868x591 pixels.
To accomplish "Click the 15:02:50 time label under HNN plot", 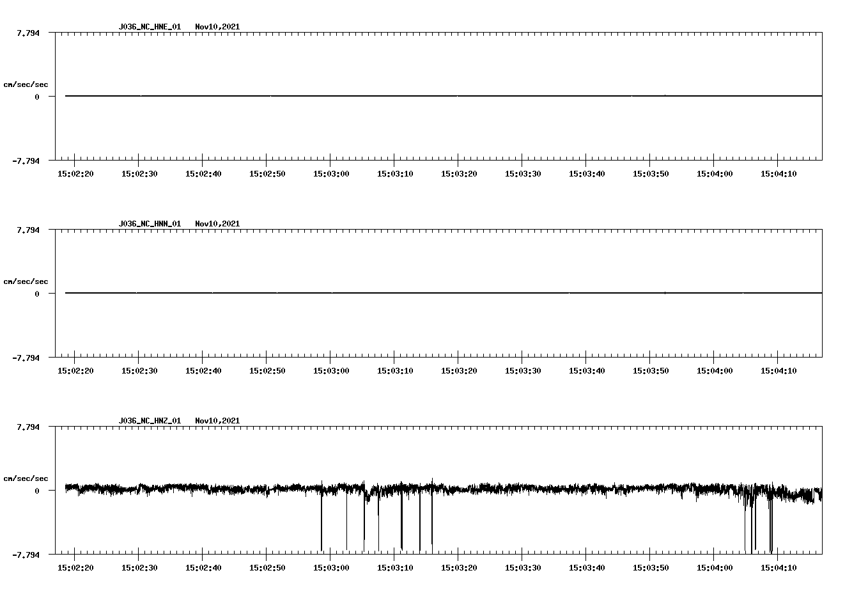I will pyautogui.click(x=267, y=371).
